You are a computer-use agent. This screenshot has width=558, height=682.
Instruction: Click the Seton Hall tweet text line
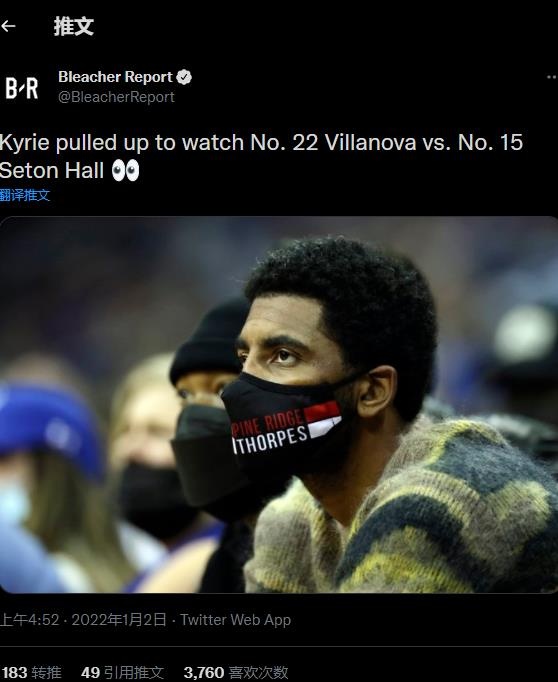tap(52, 170)
